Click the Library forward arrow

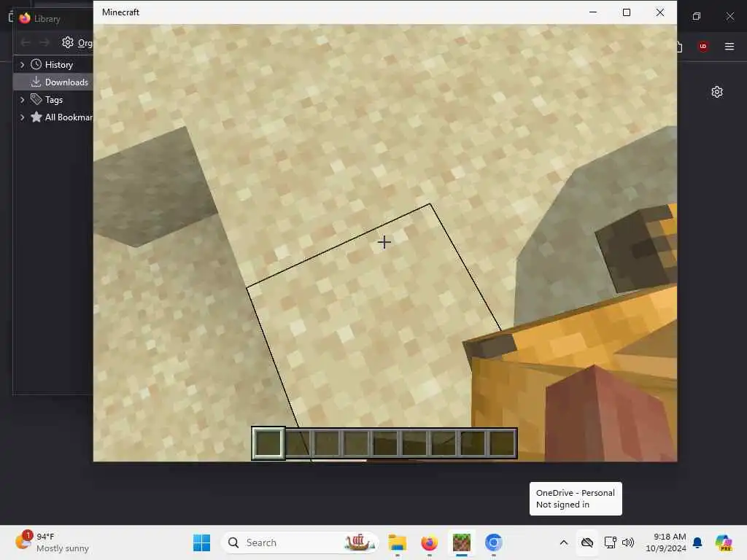point(44,43)
